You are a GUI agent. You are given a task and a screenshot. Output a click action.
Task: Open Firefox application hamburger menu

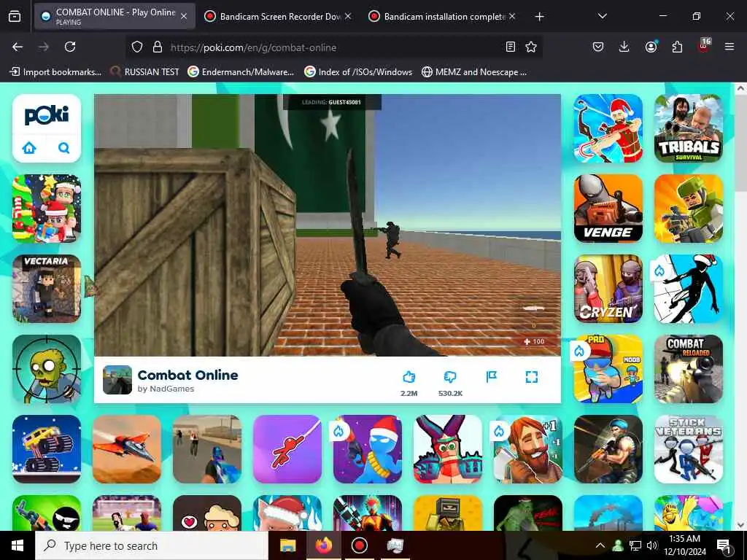pos(729,47)
